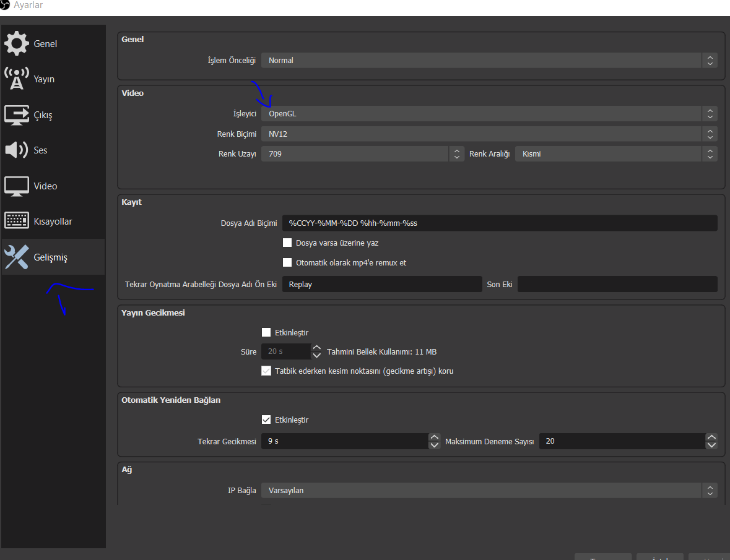The image size is (730, 560).
Task: Enable Yayın Gecikmesi with the Etkinleştir checkbox
Action: pyautogui.click(x=266, y=332)
